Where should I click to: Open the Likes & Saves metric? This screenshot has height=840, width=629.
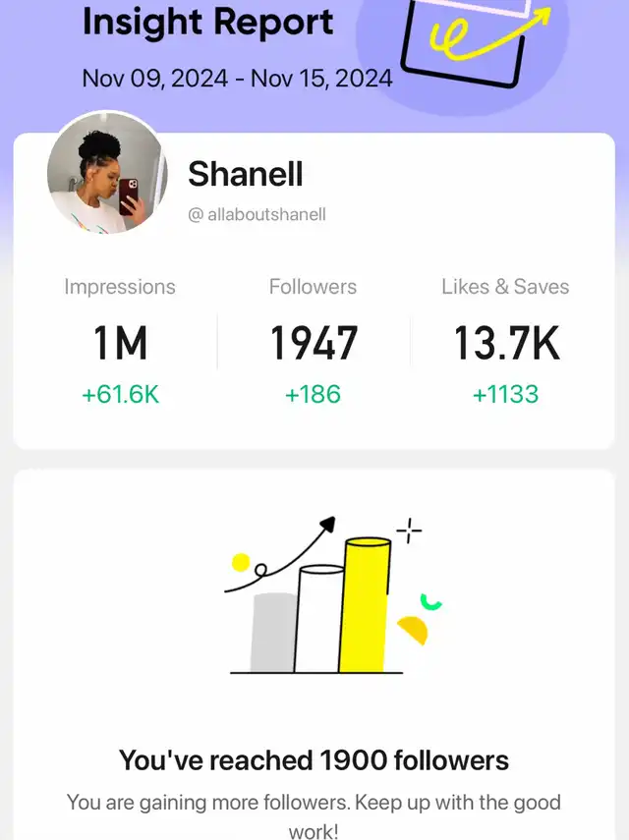click(505, 287)
